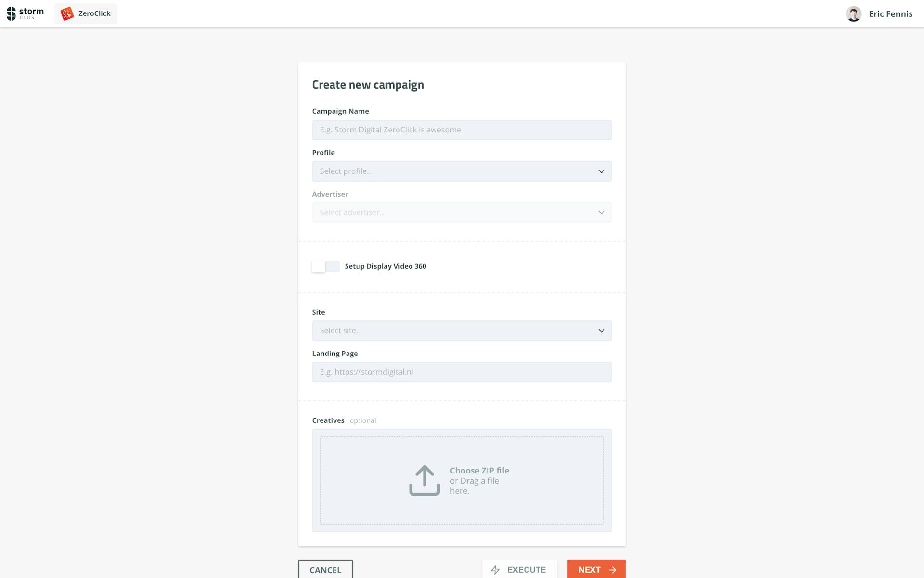Viewport: 924px width, 578px height.
Task: Click the ZeroClick app icon
Action: click(x=67, y=13)
